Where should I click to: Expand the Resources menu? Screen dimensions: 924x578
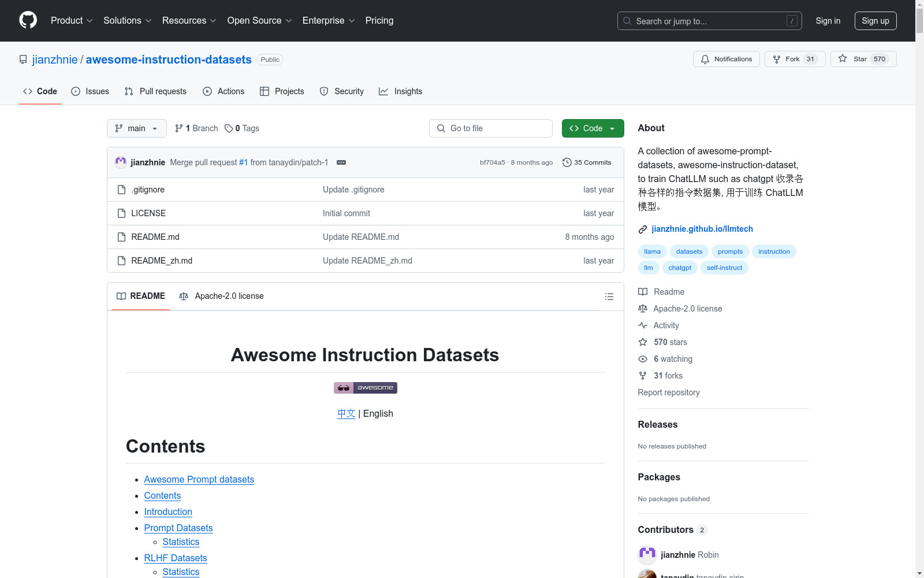point(189,21)
